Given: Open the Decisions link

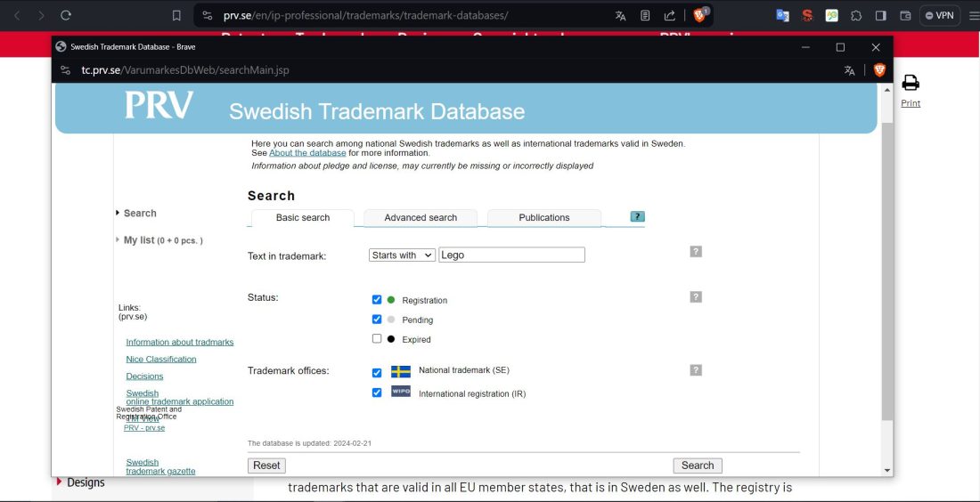Looking at the screenshot, I should point(144,376).
